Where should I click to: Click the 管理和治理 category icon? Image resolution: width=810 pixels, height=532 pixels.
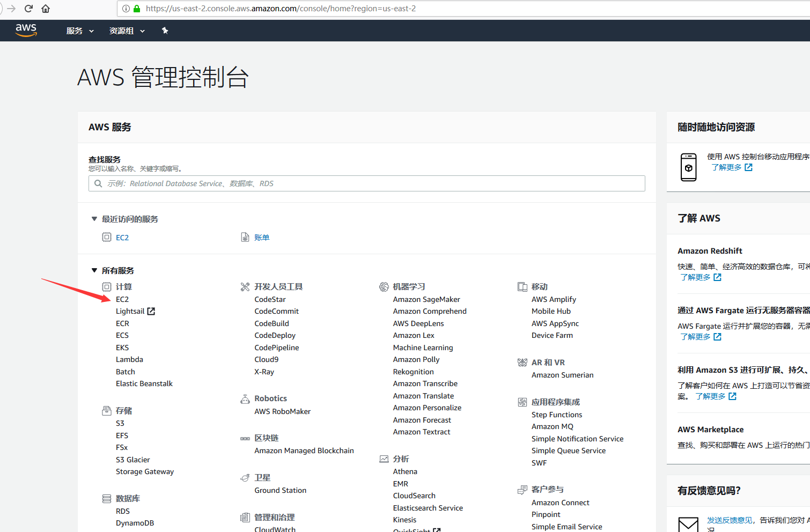point(245,517)
